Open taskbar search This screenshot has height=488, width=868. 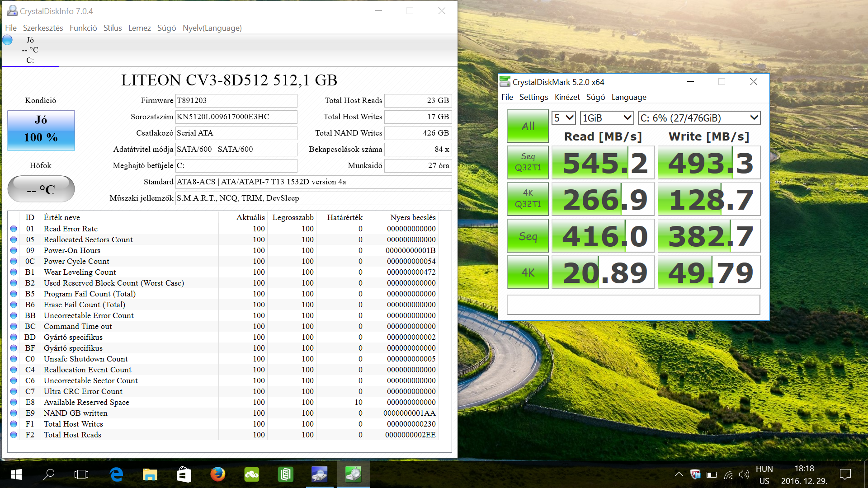click(x=49, y=474)
